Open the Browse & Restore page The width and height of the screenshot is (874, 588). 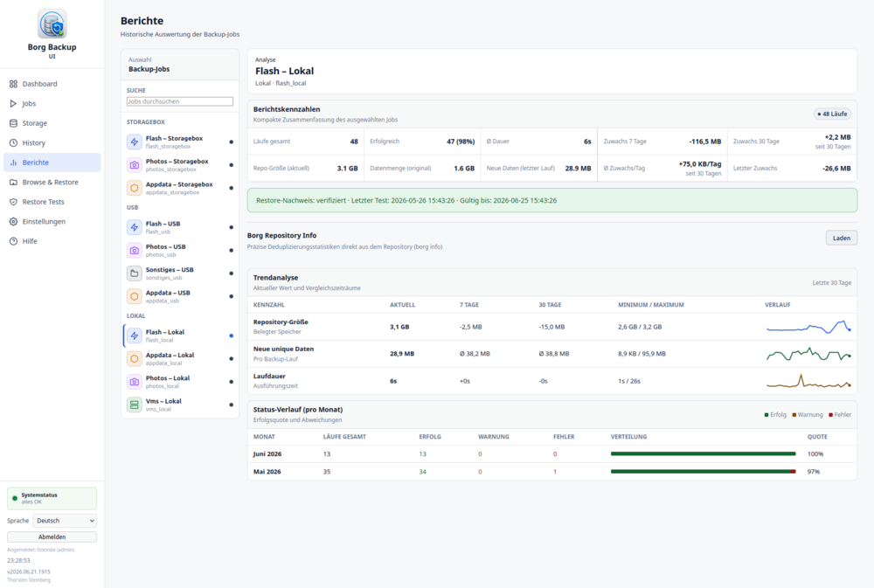tap(52, 183)
